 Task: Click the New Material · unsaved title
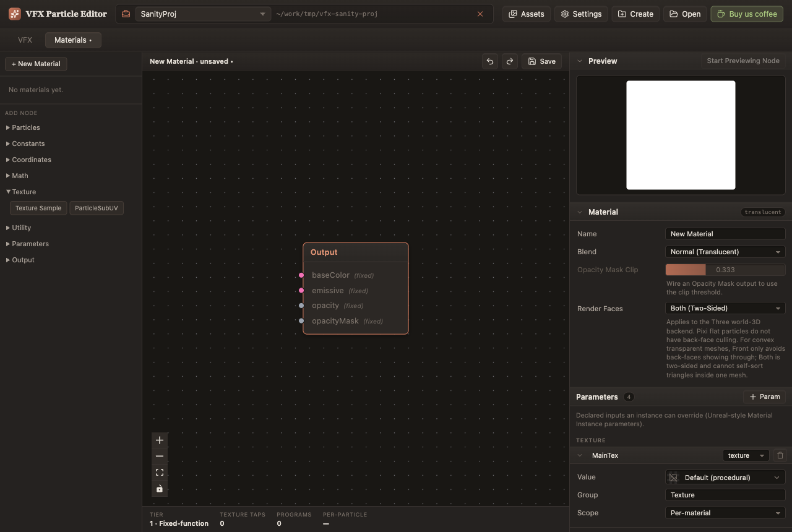tap(191, 61)
